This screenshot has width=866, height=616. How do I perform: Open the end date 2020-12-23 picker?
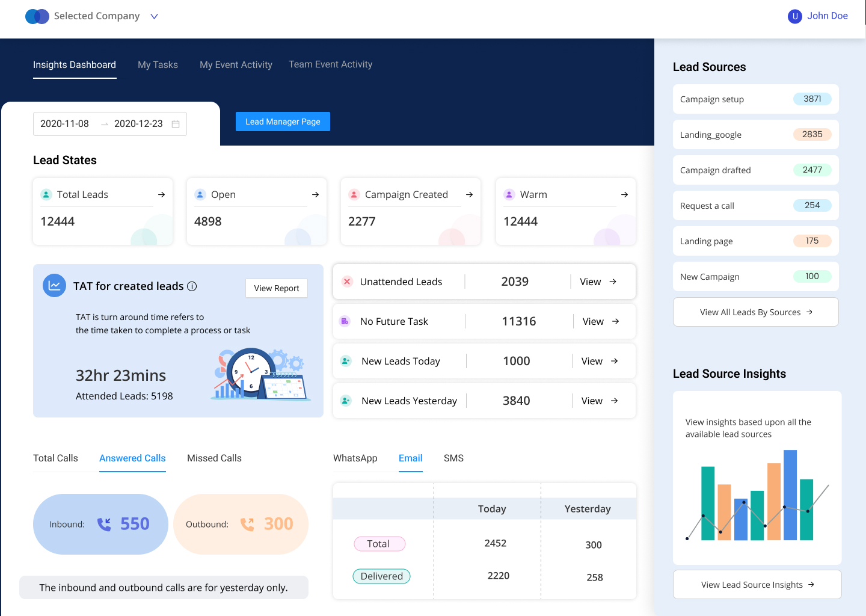(x=138, y=124)
